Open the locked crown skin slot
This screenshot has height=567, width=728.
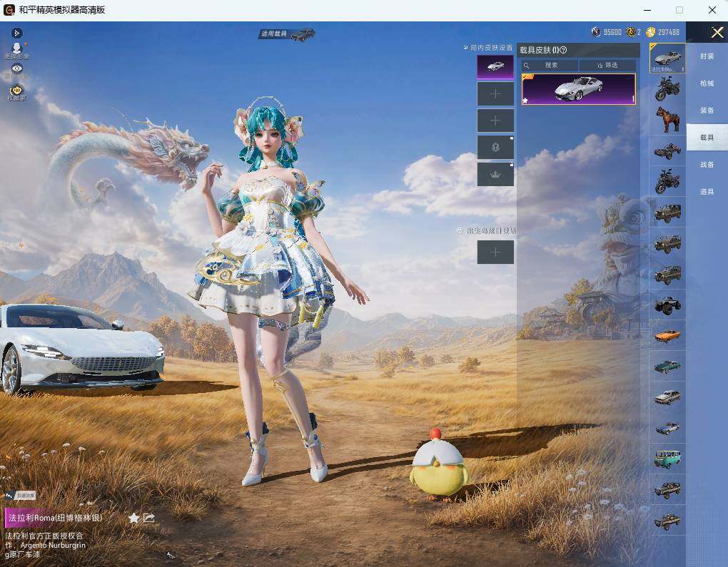tap(495, 175)
